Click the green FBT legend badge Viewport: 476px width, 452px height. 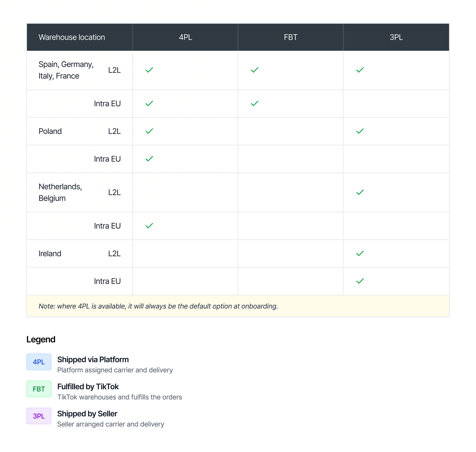pyautogui.click(x=39, y=389)
